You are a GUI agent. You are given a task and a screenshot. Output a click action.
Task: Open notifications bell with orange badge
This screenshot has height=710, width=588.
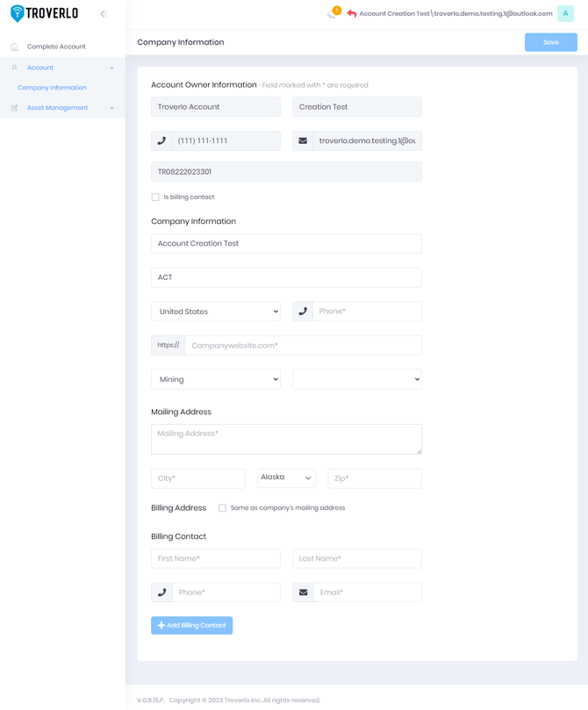334,12
